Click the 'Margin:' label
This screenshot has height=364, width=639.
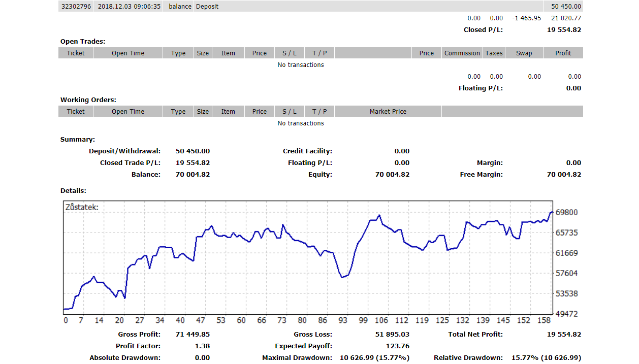(x=490, y=162)
